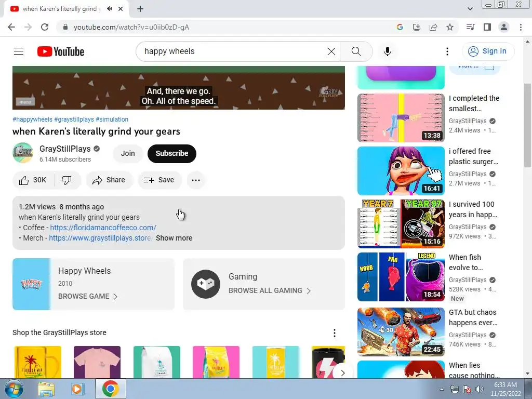
Task: Click the install page icon in the address bar
Action: (x=417, y=27)
